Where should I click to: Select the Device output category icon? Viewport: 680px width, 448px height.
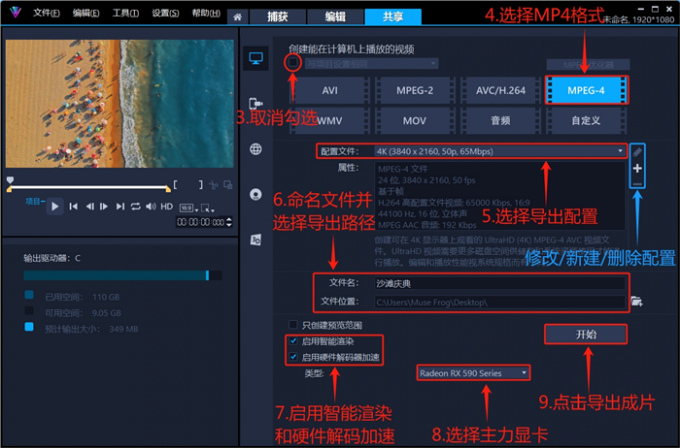pos(255,104)
